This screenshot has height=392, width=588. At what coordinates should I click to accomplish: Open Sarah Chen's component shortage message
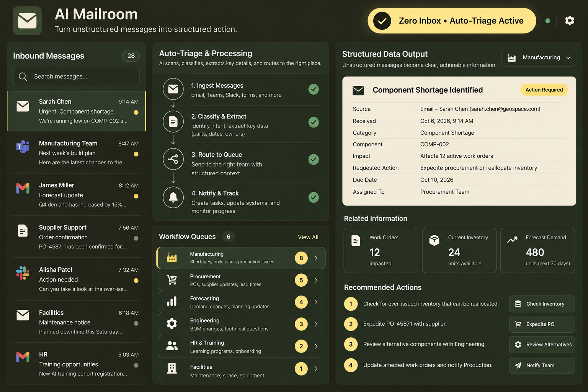coord(77,111)
